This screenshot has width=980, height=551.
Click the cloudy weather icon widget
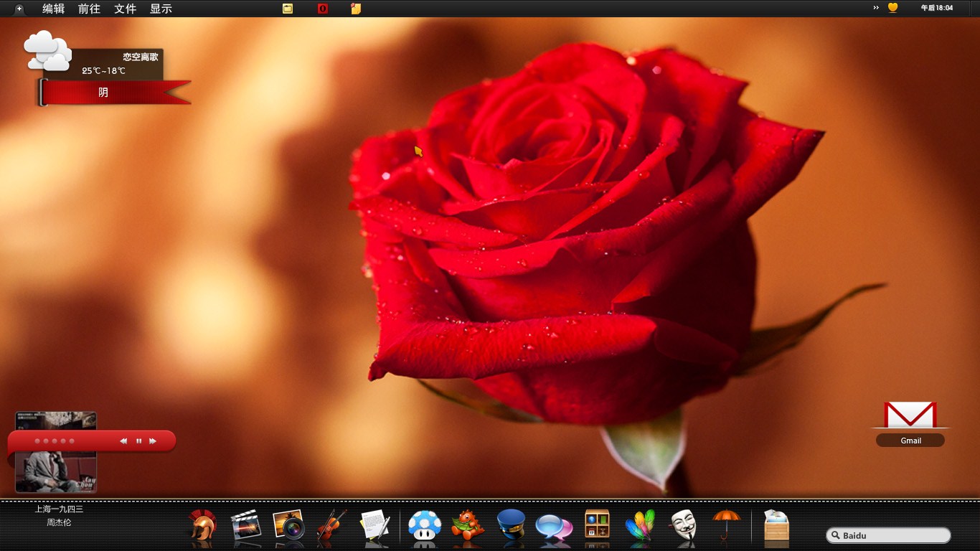(x=47, y=51)
